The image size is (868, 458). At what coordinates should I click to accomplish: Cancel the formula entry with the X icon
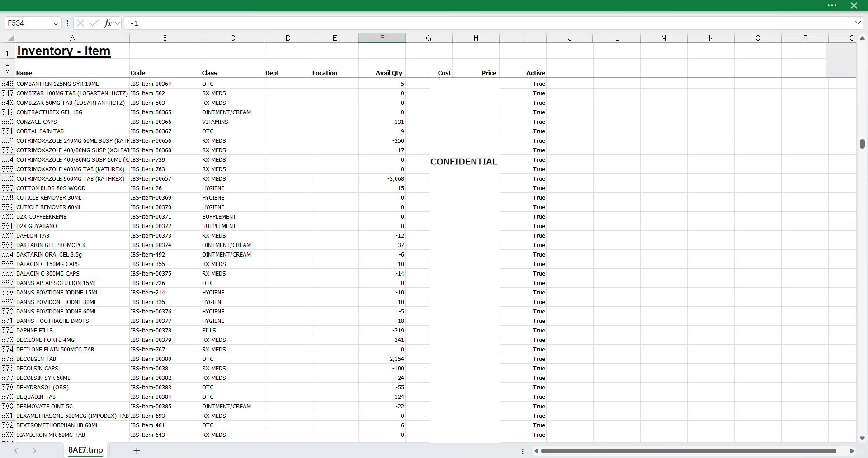coord(80,23)
